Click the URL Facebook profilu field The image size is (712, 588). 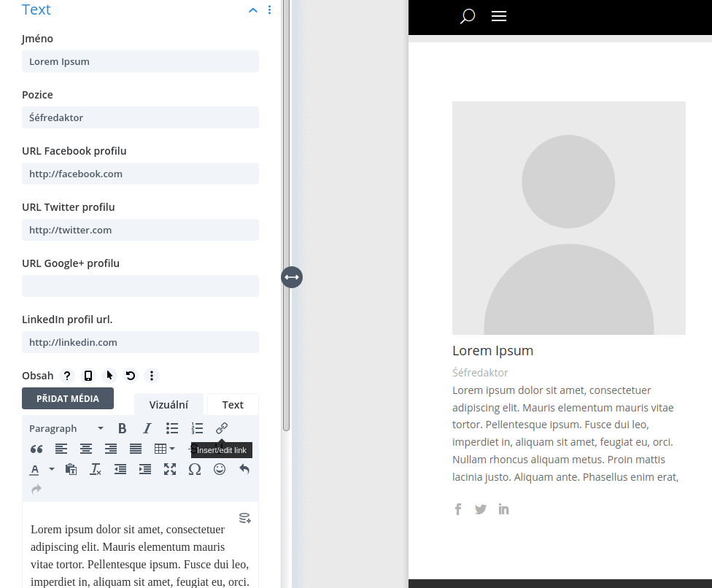(140, 174)
